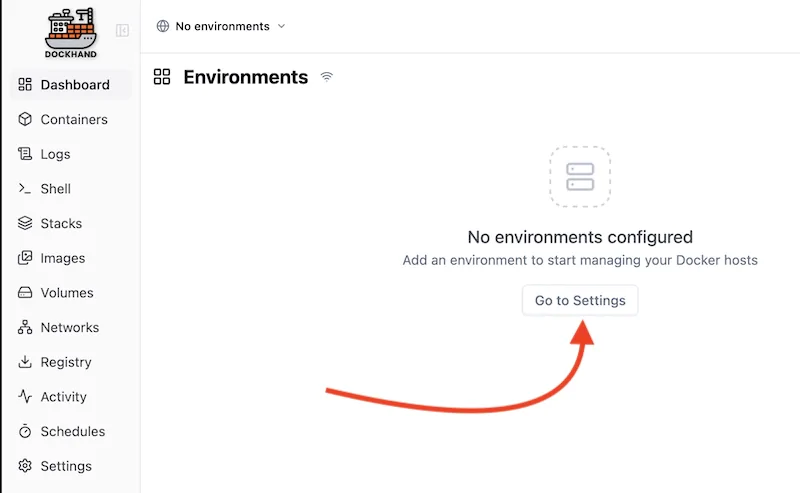Open the Logs section
Screen dimensions: 800x493
coord(55,154)
